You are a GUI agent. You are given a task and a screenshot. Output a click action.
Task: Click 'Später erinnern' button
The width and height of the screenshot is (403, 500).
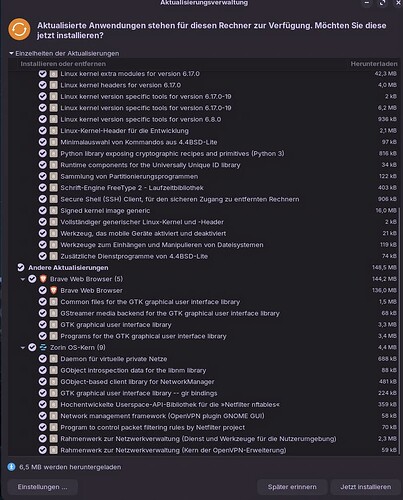[x=292, y=487]
